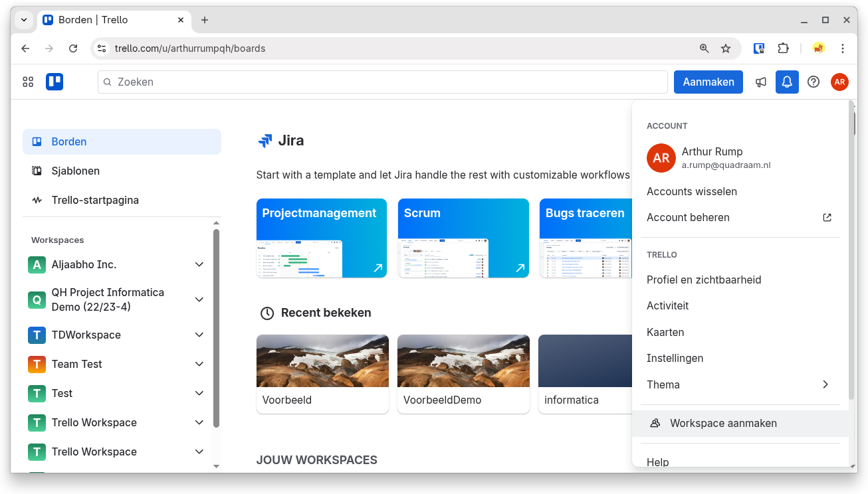Go to the Trello-startpagina sidebar item
868x494 pixels.
(95, 200)
